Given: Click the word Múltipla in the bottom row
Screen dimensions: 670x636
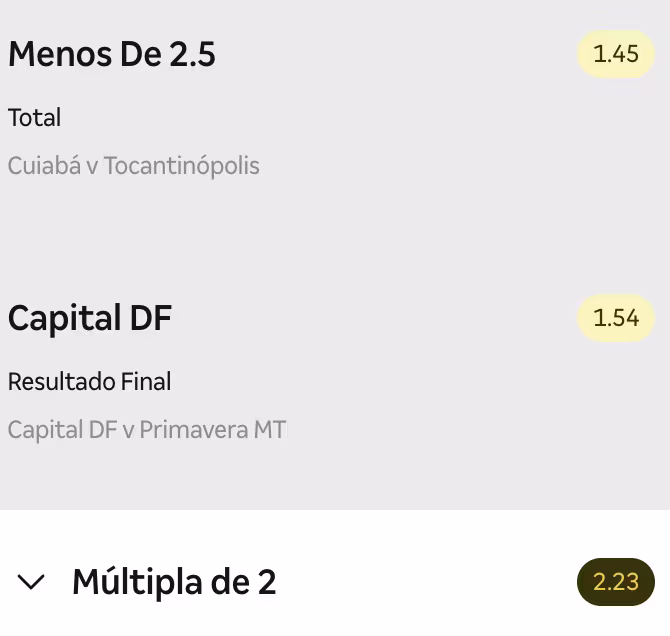Looking at the screenshot, I should click(137, 582).
